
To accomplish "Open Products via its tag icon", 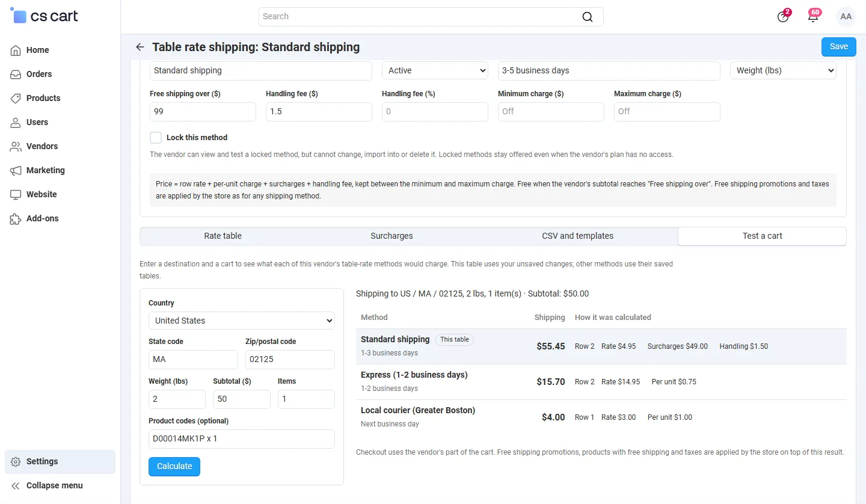I will pos(16,98).
